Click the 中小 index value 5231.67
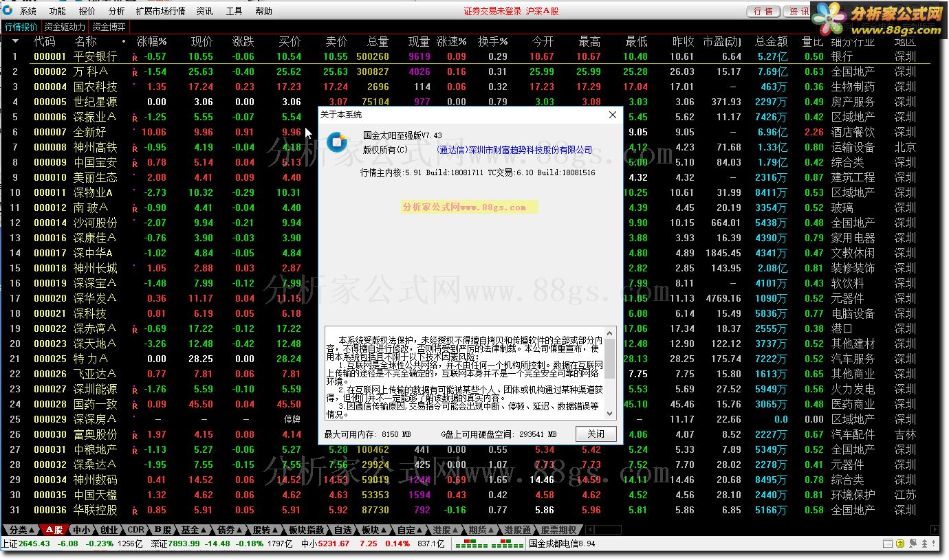Viewport: 949px width, 560px height. (x=332, y=544)
